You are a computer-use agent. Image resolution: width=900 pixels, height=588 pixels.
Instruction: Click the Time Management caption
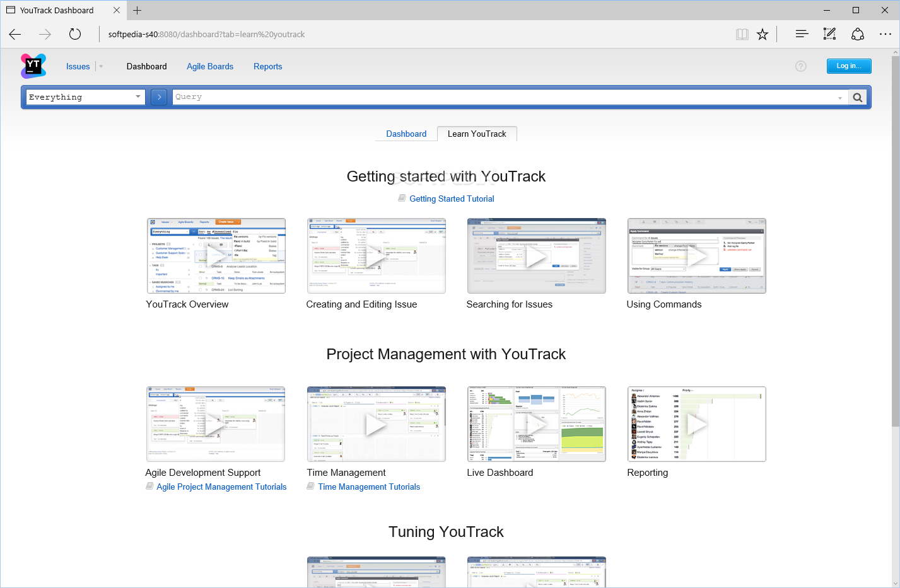[346, 473]
